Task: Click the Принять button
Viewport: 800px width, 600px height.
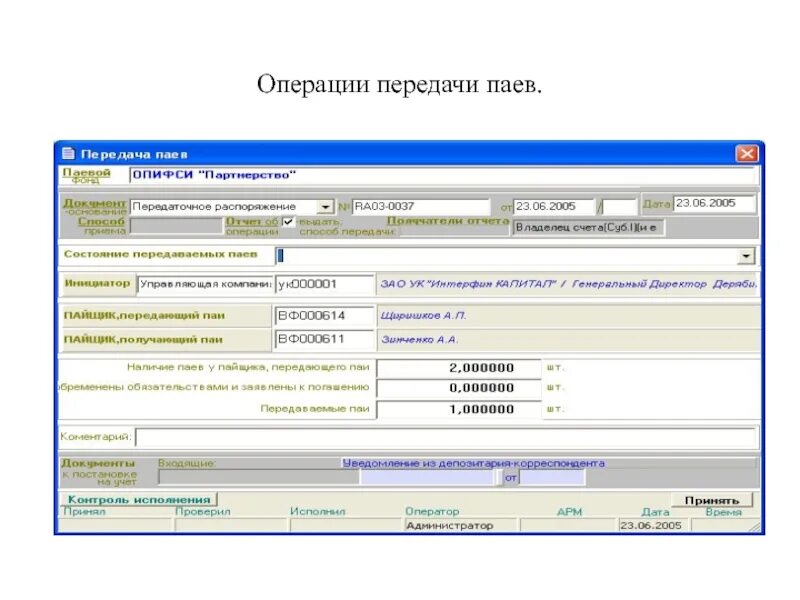Action: 712,500
